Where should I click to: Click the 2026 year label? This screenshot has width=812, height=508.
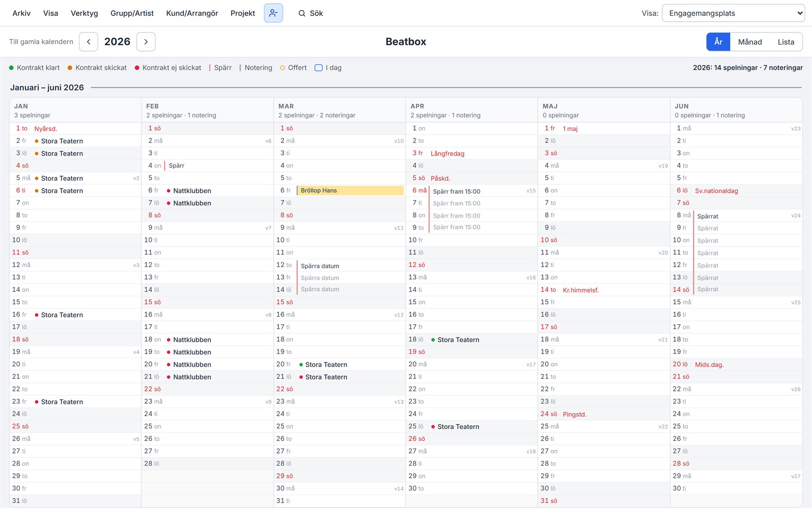tap(117, 42)
